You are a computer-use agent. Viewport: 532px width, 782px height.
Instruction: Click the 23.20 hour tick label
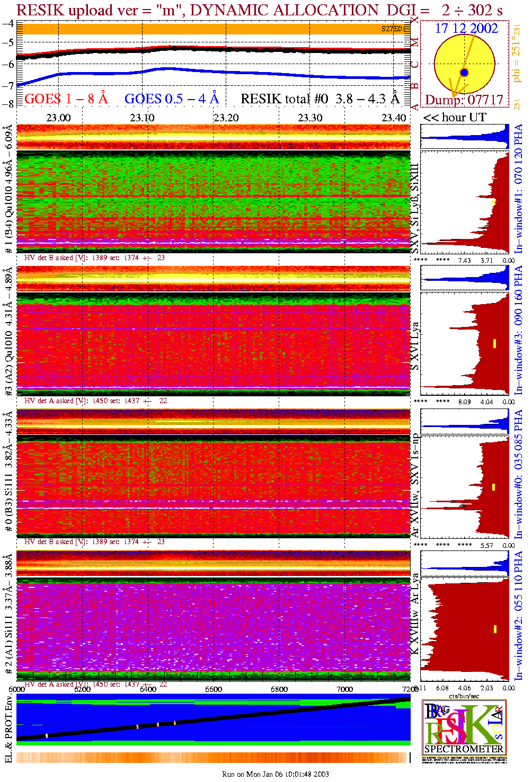pos(226,118)
